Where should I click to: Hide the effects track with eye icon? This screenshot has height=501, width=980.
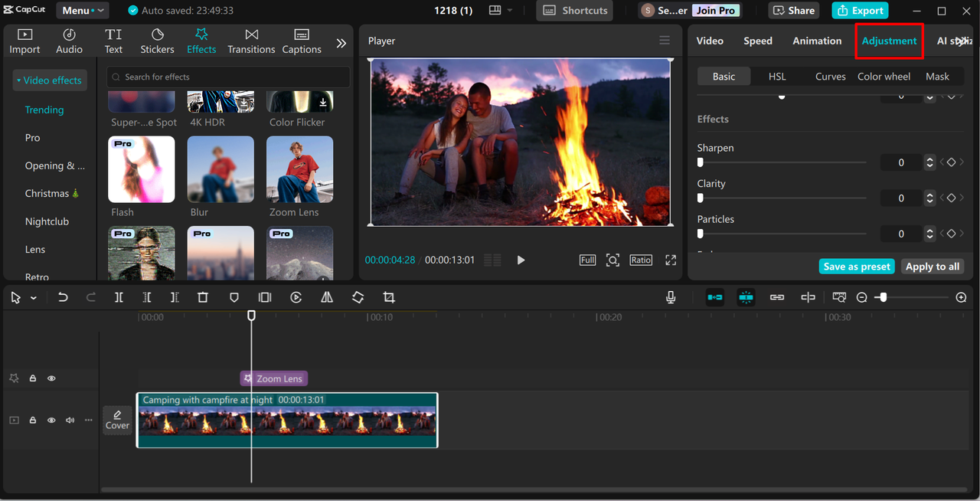tap(51, 378)
